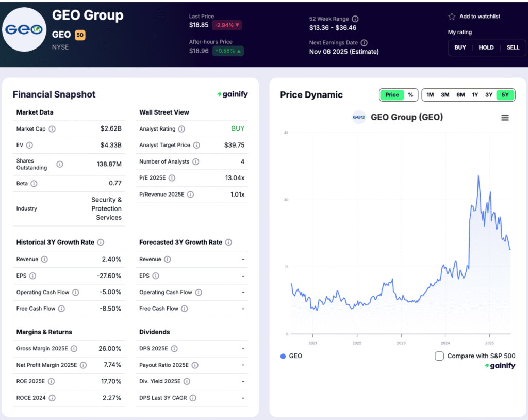This screenshot has width=528, height=420.
Task: Click info icon next to Next Earnings Date
Action: tap(364, 43)
